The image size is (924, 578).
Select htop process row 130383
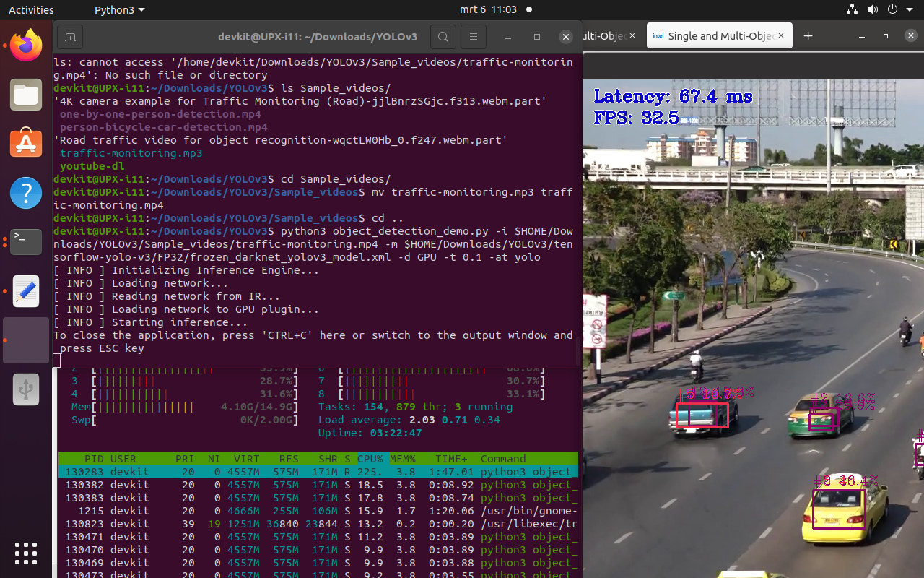318,498
